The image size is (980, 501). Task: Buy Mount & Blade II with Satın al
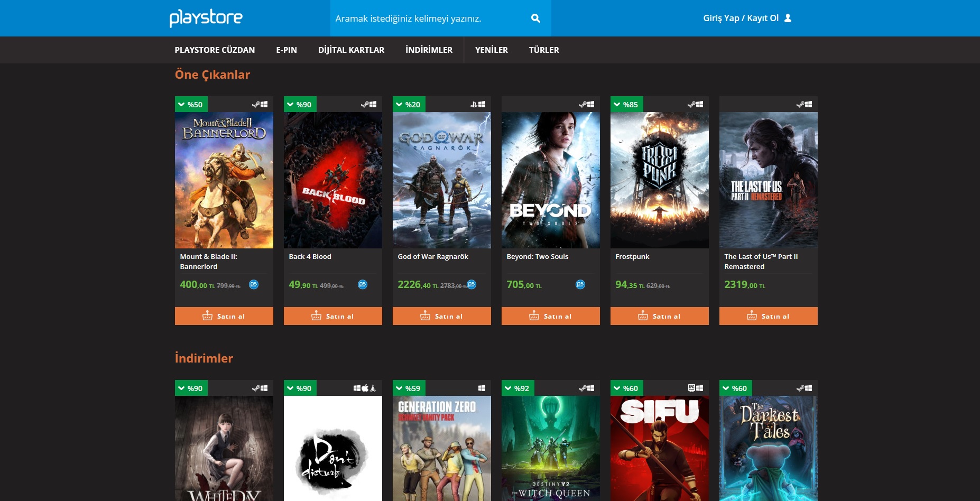point(224,316)
